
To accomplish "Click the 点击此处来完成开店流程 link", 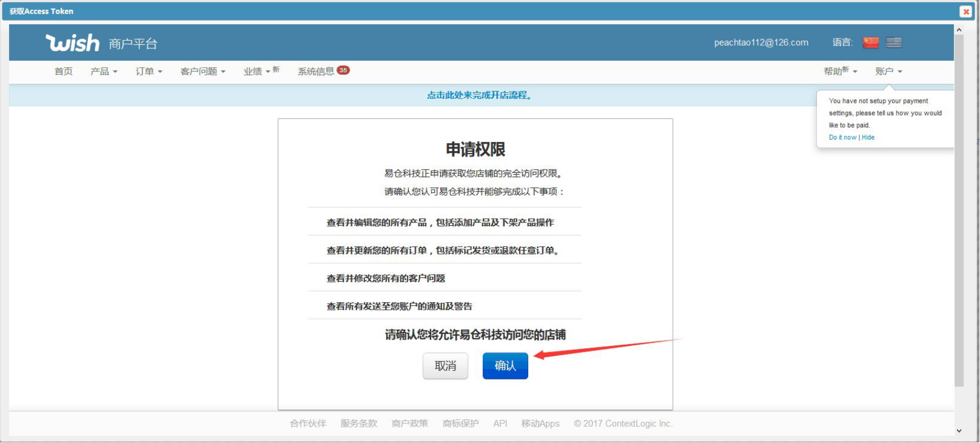I will pos(480,95).
